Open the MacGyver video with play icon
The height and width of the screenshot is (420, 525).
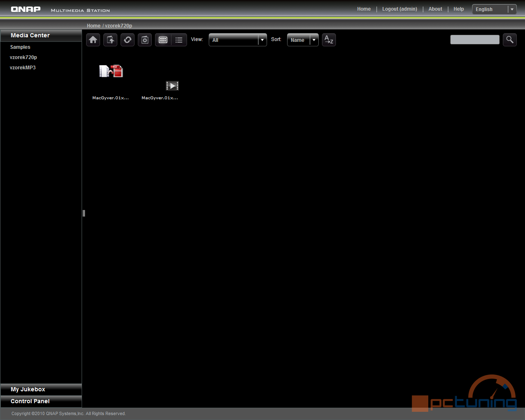pyautogui.click(x=172, y=85)
